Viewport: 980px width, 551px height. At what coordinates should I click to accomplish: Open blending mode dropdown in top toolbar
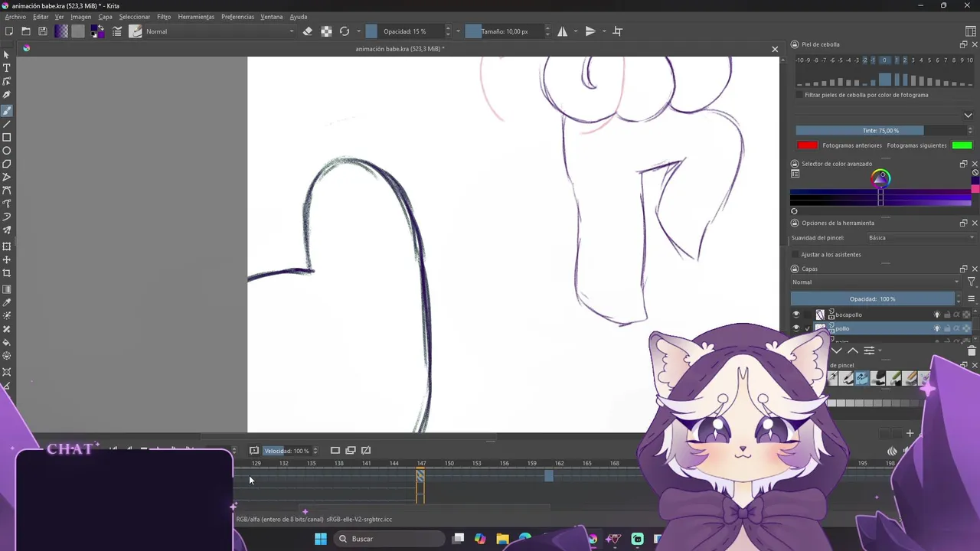220,31
